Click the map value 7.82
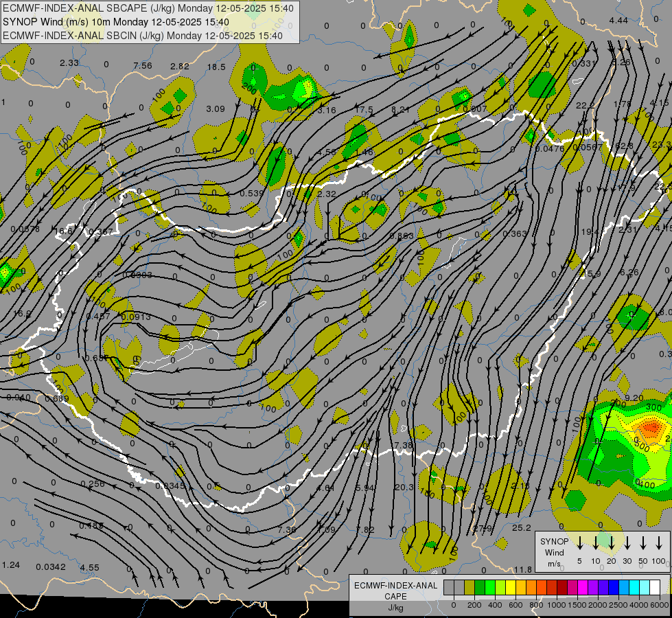 click(365, 529)
